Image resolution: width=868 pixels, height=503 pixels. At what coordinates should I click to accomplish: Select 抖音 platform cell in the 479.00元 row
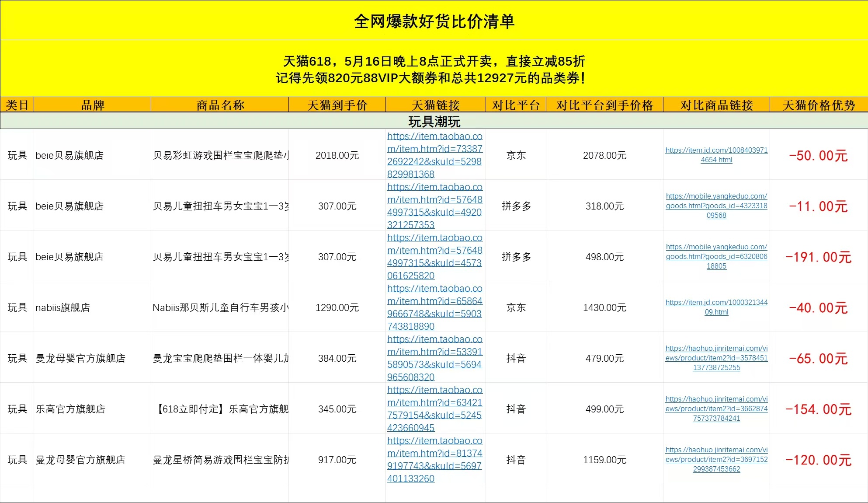pos(516,358)
